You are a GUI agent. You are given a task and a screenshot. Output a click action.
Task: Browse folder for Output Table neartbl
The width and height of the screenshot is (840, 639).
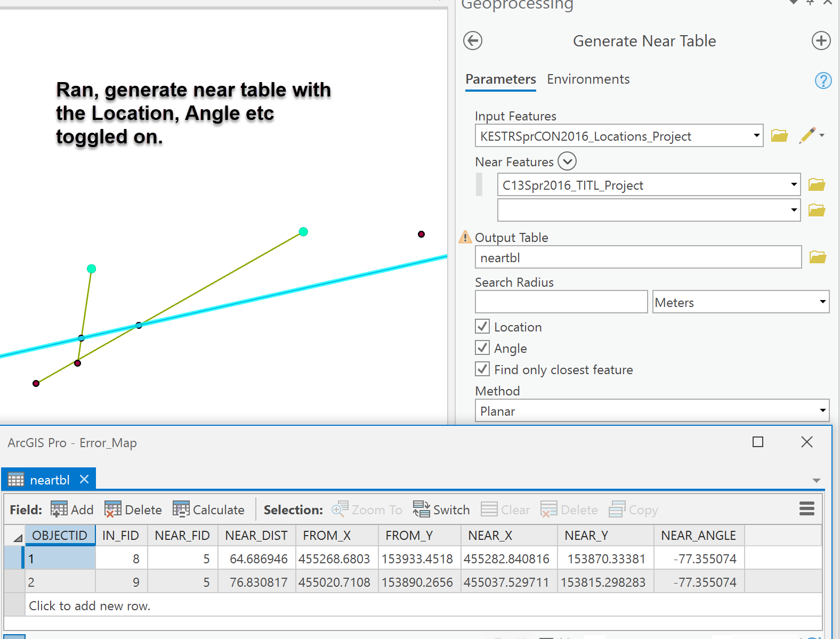tap(818, 257)
